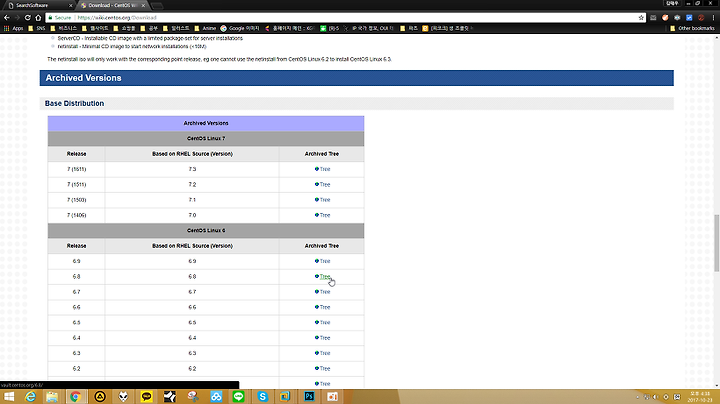Switch to the SearchSoftware tab
This screenshot has width=720, height=404.
click(x=37, y=6)
